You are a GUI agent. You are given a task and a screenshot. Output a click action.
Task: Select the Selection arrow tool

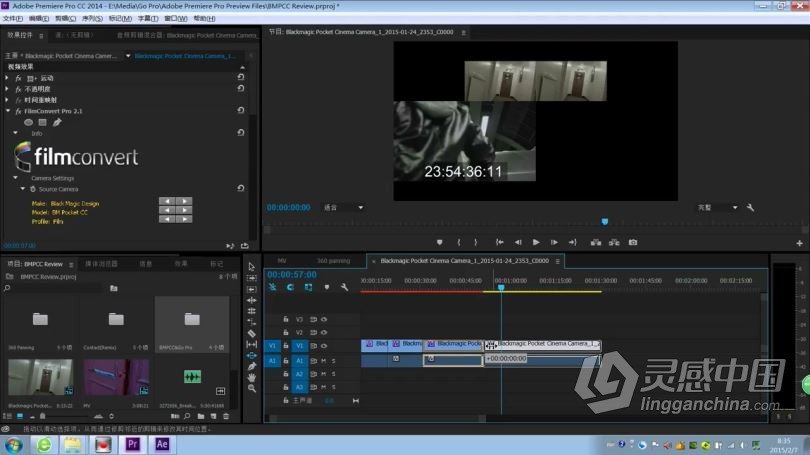[252, 267]
